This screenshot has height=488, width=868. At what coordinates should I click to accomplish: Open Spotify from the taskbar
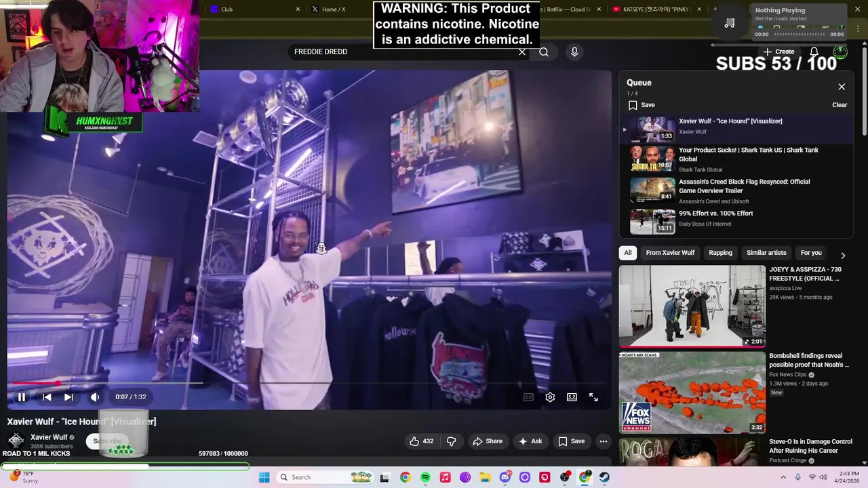tap(425, 477)
